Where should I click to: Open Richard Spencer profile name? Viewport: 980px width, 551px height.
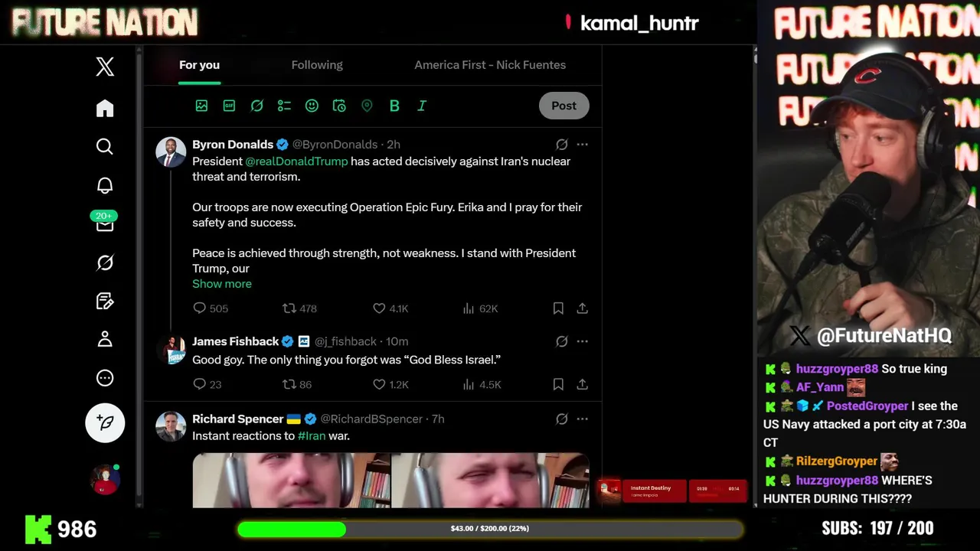click(238, 419)
